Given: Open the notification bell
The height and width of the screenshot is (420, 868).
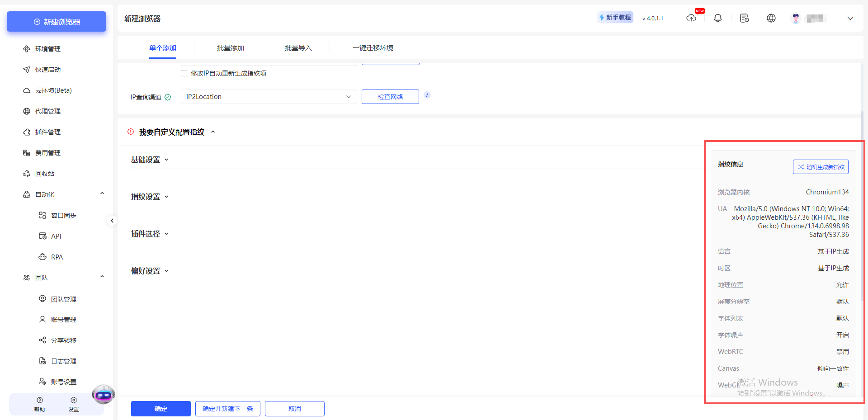Looking at the screenshot, I should tap(718, 18).
